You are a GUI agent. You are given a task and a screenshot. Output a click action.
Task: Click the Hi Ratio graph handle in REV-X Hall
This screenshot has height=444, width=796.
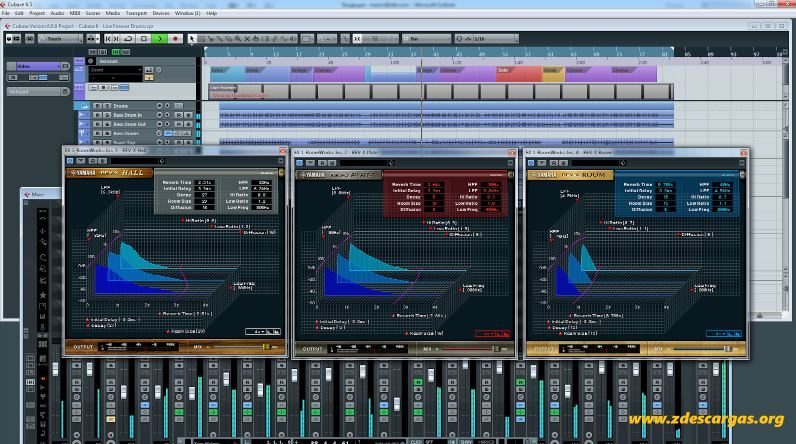183,220
